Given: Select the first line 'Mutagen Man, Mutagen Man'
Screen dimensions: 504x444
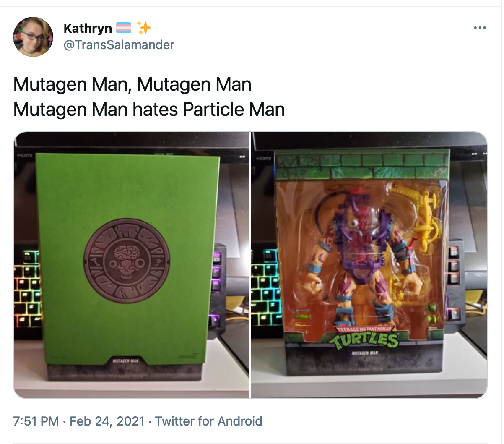Looking at the screenshot, I should click(x=132, y=84).
